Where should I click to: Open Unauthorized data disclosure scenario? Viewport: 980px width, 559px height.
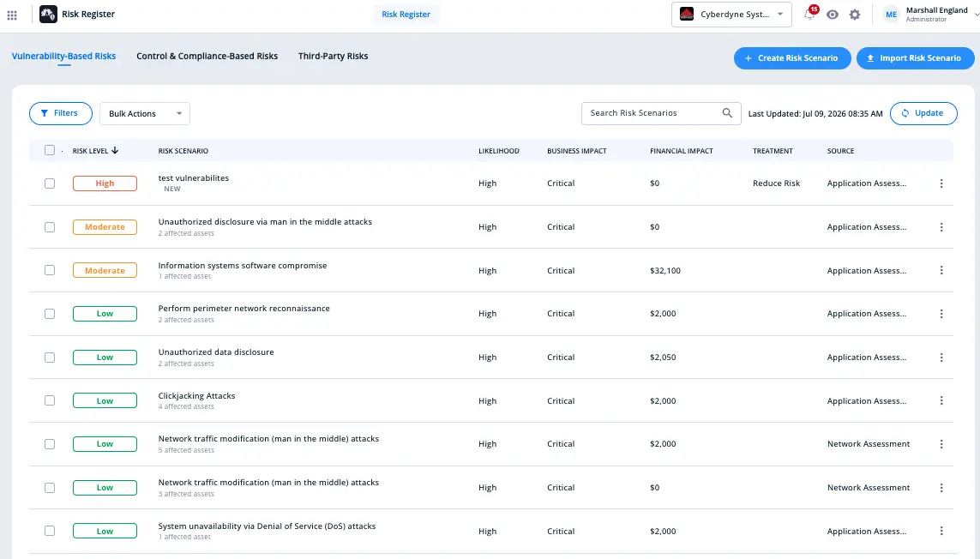(216, 352)
